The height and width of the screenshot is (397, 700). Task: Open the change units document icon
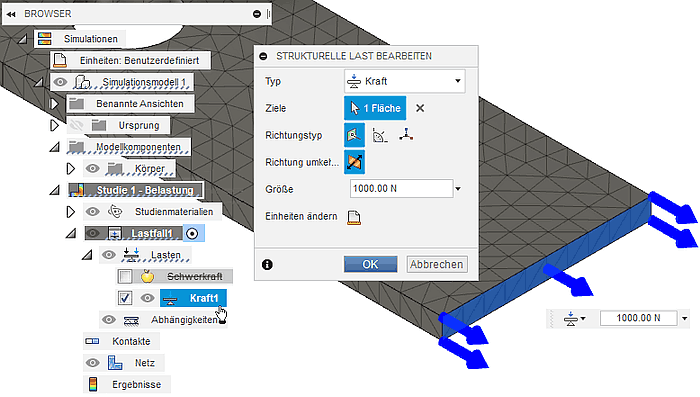coord(354,217)
